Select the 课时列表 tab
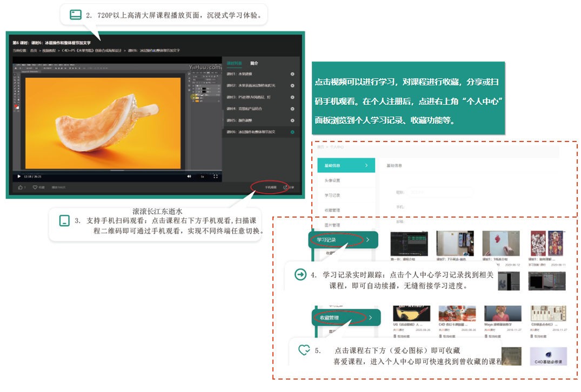Image resolution: width=581 pixels, height=392 pixels. (235, 63)
